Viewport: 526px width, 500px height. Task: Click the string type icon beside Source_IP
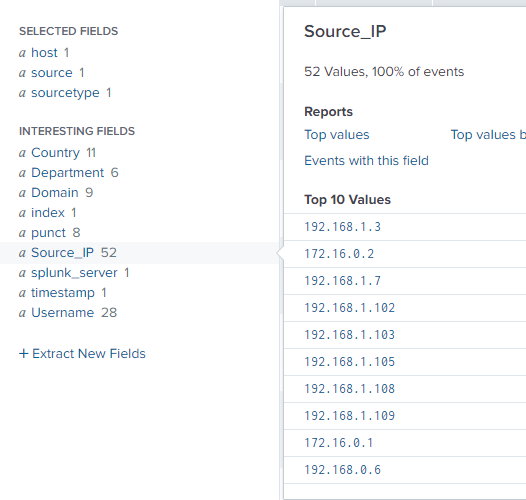coord(22,253)
